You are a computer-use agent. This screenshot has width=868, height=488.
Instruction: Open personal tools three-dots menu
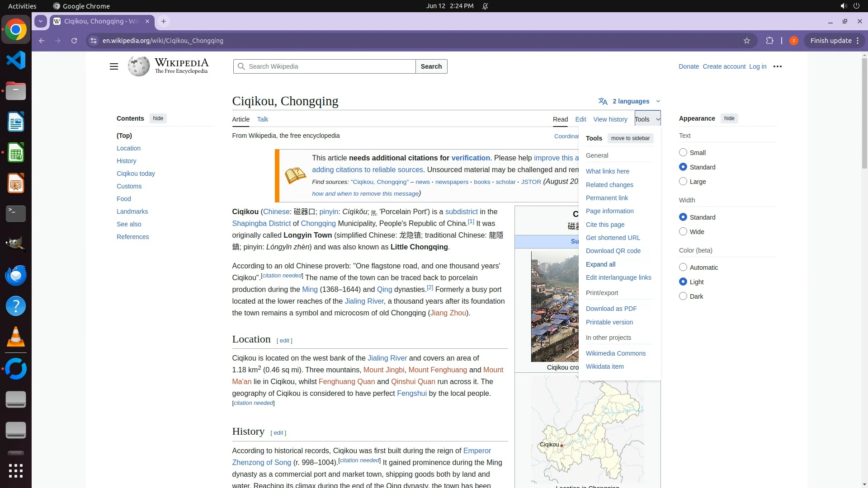click(778, 66)
